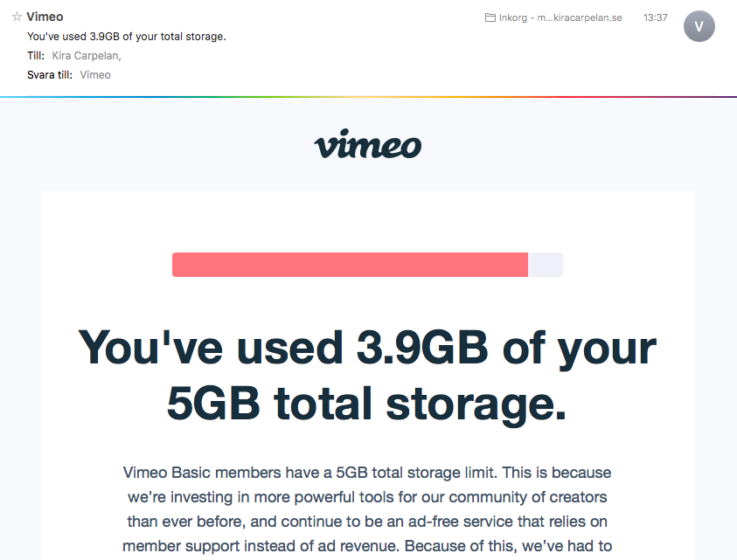Open the Inkorg mailbox folder icon

(490, 17)
